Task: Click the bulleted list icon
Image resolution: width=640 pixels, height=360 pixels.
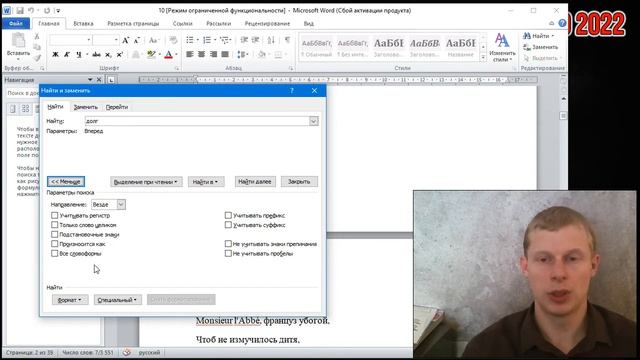Action: click(190, 40)
